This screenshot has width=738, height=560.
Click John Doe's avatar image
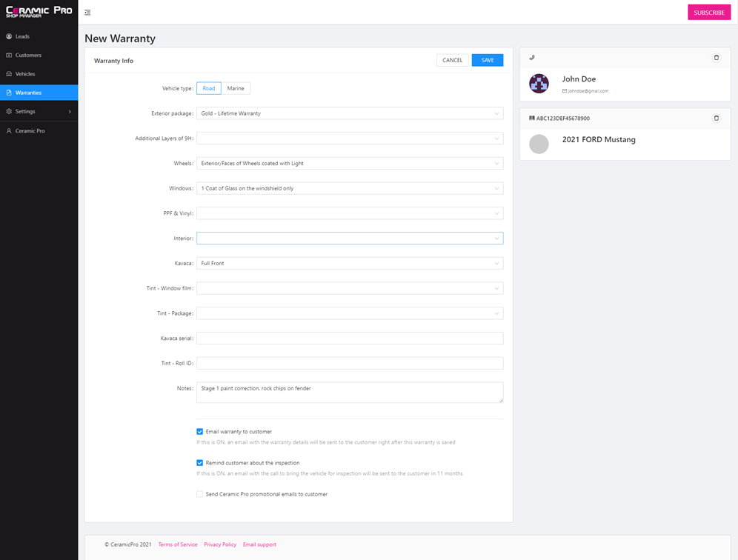(539, 84)
